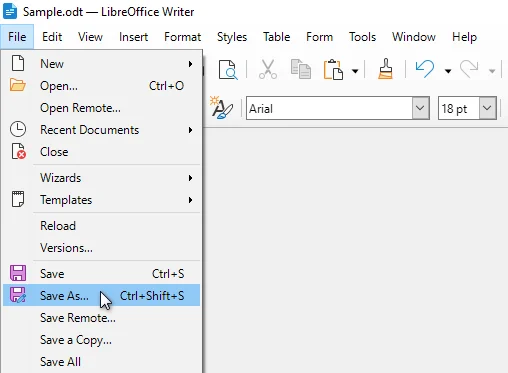The height and width of the screenshot is (373, 508).
Task: Choose Open... from the File menu
Action: [101, 86]
